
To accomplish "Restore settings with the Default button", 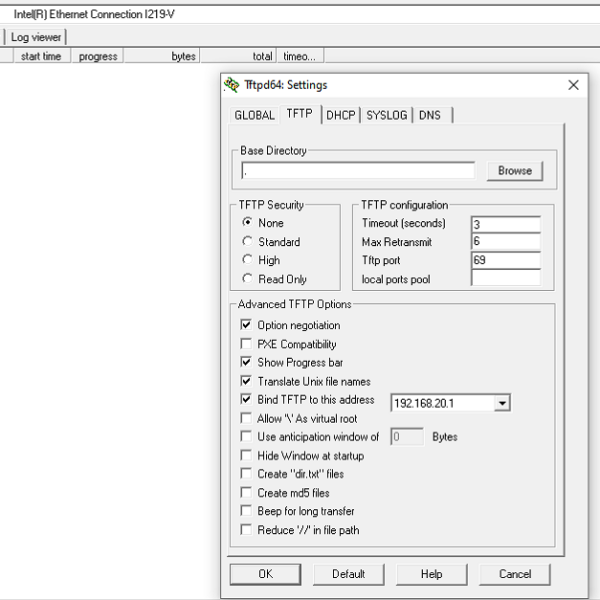I will pos(348,574).
